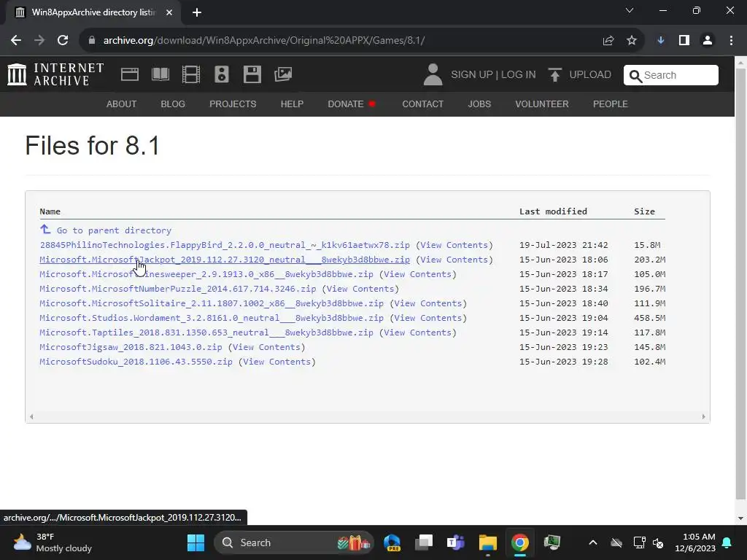Open a new tab with plus icon
This screenshot has width=747, height=560.
[x=197, y=12]
